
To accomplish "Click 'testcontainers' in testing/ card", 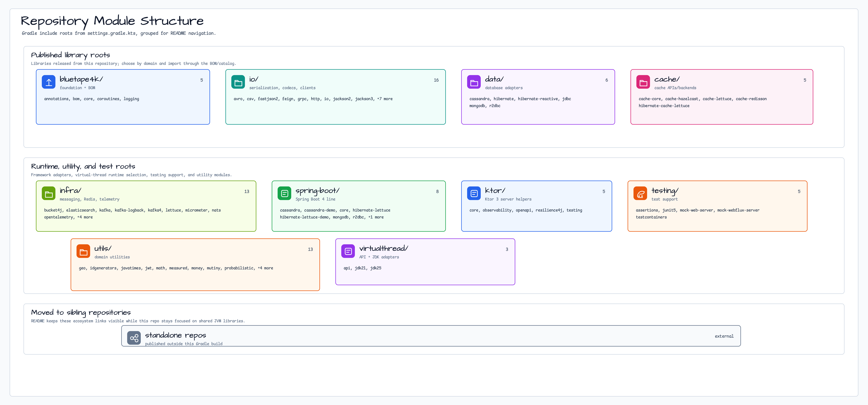I will point(651,217).
